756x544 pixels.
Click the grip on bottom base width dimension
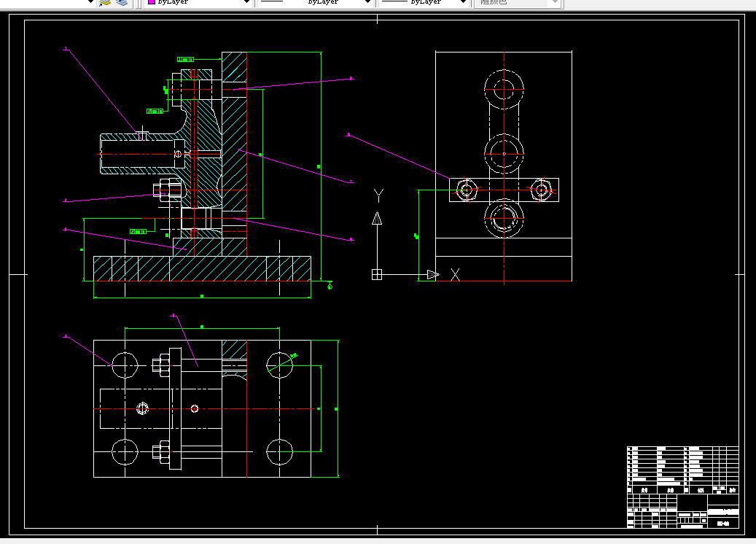click(x=201, y=296)
